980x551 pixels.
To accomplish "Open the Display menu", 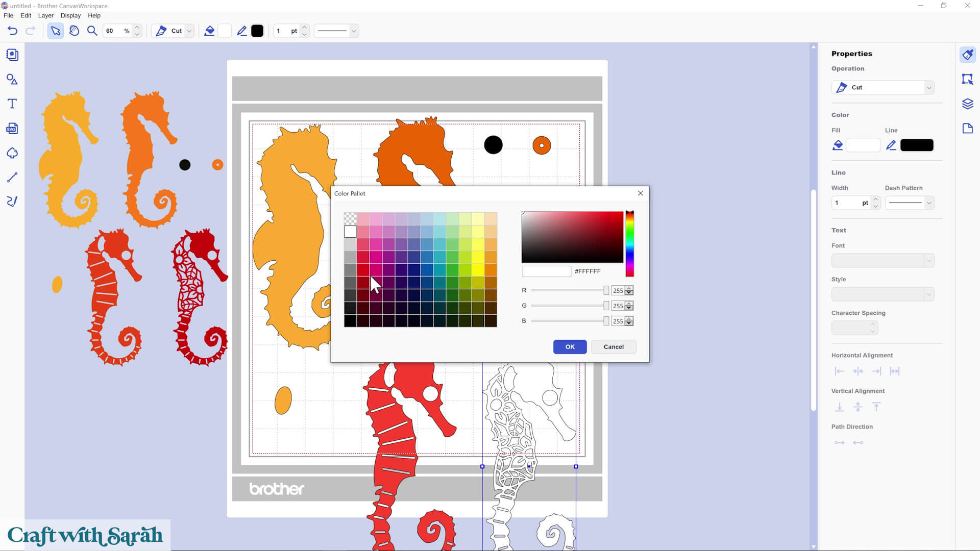I will click(x=70, y=15).
